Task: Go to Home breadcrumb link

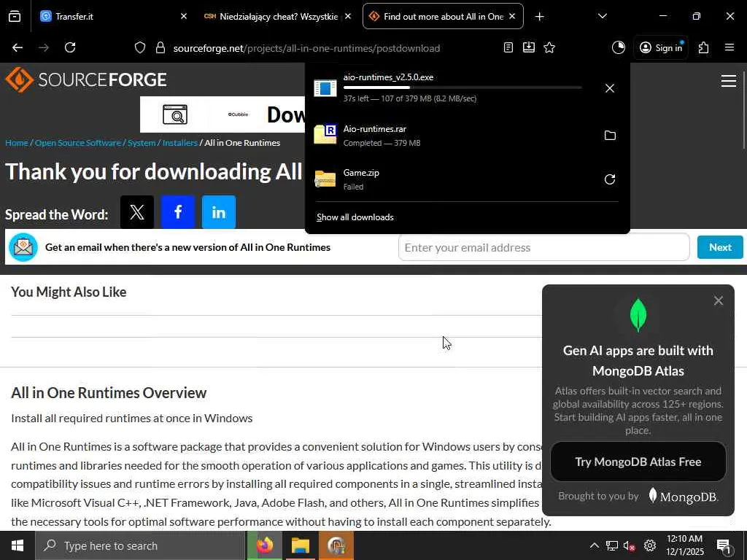Action: [x=17, y=143]
